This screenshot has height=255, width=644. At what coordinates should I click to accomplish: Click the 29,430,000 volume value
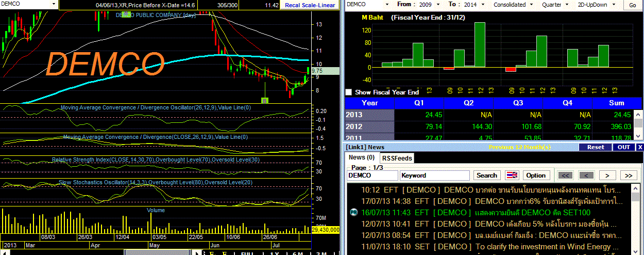click(325, 229)
